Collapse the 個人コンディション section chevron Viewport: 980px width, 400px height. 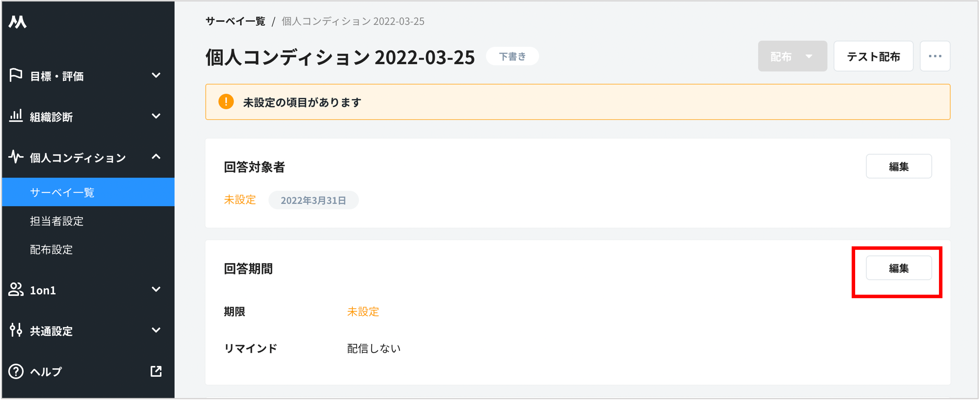156,157
